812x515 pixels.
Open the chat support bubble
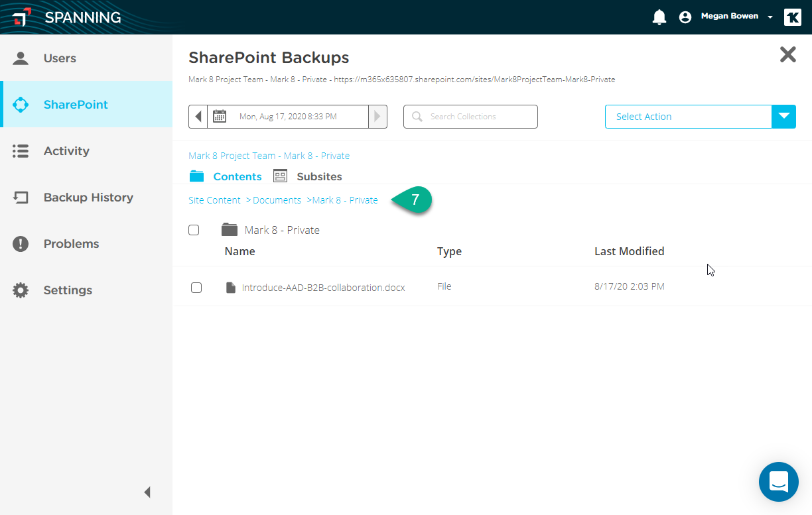point(779,482)
